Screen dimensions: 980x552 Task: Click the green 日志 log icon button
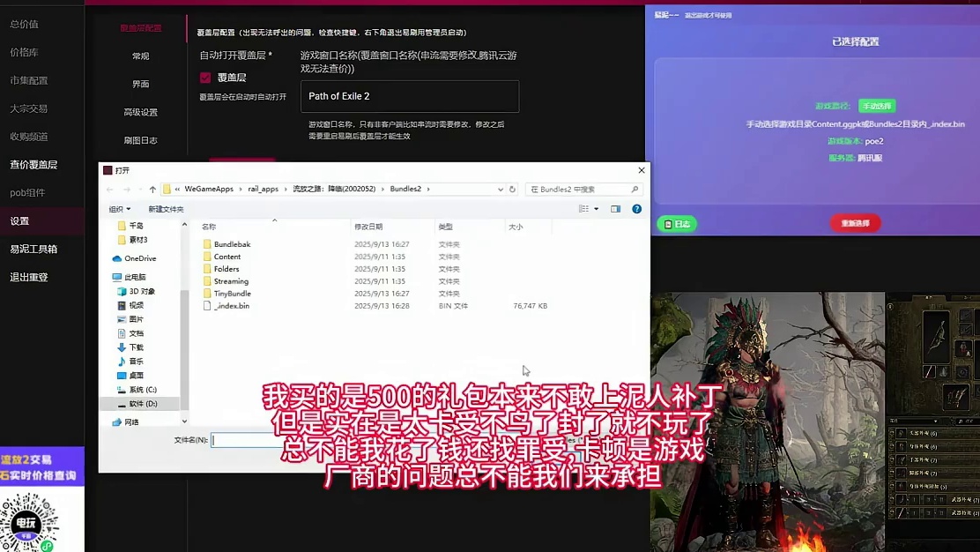point(676,224)
